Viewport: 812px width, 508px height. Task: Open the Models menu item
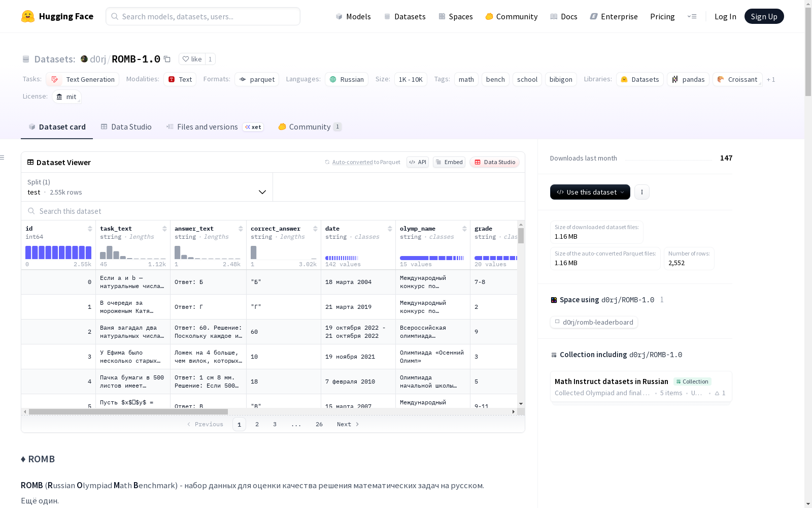353,16
